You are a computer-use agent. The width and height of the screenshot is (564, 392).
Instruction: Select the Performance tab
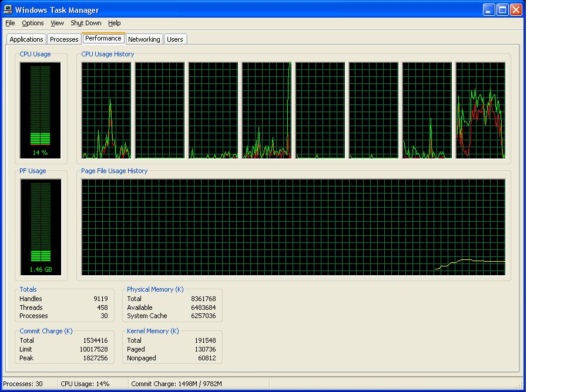pos(103,39)
